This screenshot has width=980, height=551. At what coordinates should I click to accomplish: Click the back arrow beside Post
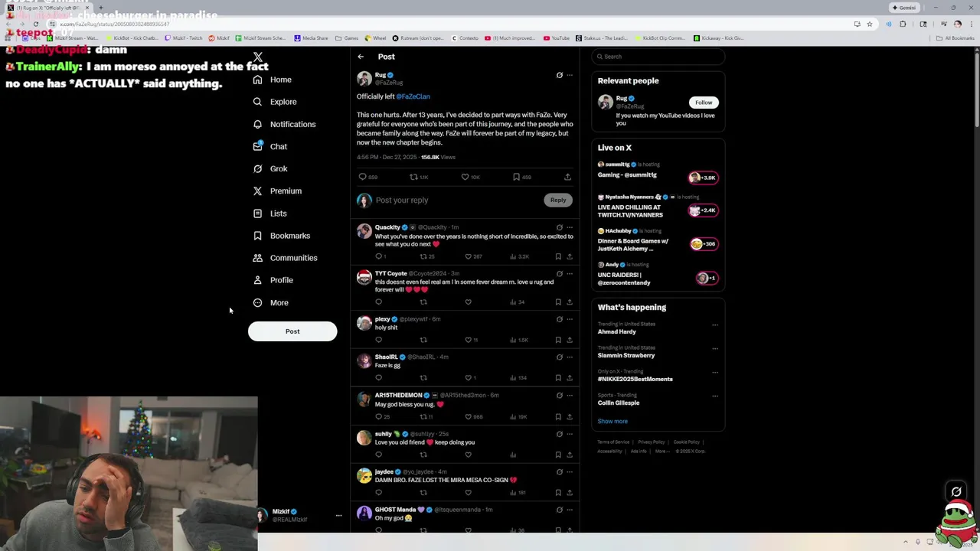pyautogui.click(x=361, y=57)
